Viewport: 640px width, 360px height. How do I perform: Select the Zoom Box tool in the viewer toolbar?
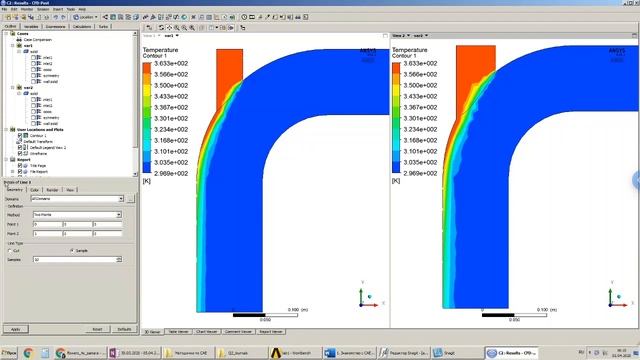(184, 27)
